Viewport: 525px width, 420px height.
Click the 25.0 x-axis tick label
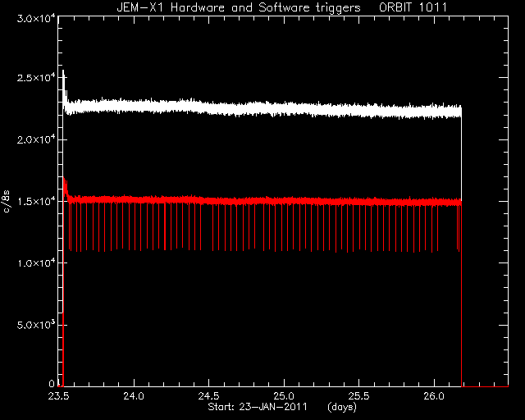coord(284,396)
